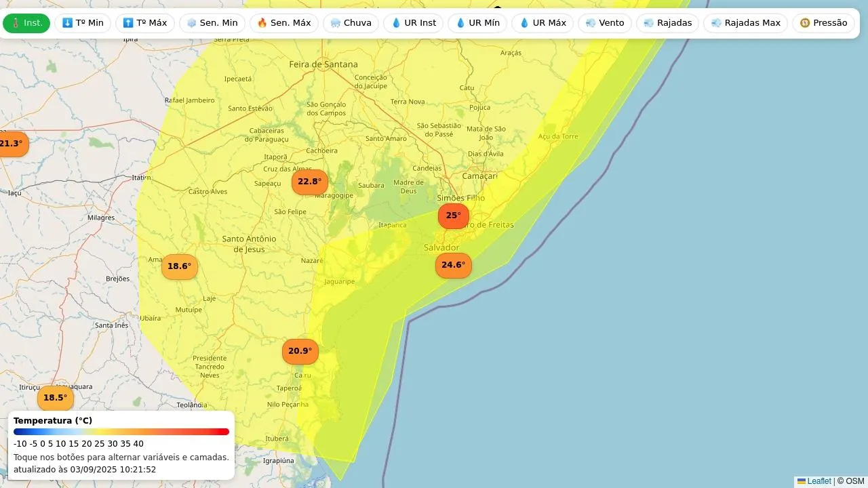The width and height of the screenshot is (868, 488).
Task: Show Sen. Máx thermal sensation layer
Action: pyautogui.click(x=284, y=23)
